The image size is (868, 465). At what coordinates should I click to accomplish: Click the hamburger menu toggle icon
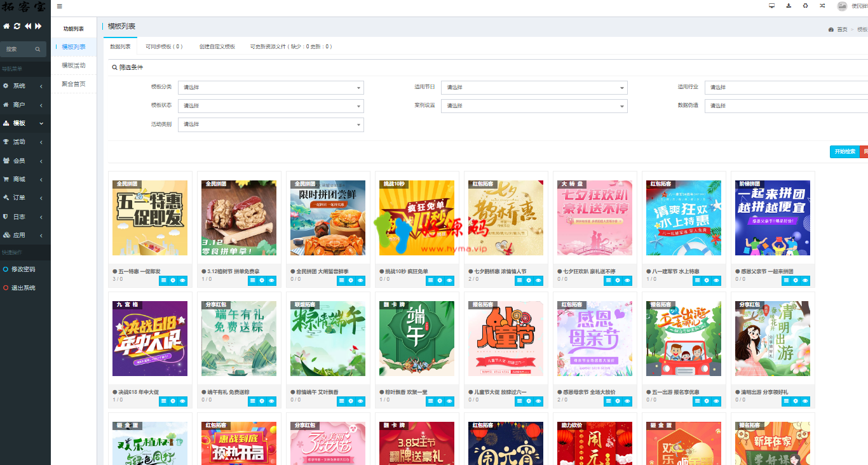[x=59, y=6]
